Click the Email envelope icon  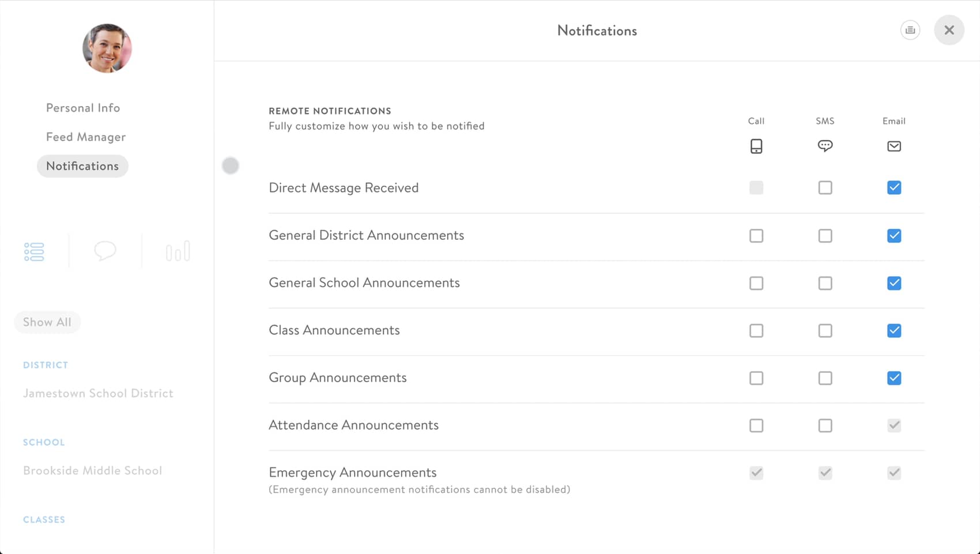coord(894,146)
